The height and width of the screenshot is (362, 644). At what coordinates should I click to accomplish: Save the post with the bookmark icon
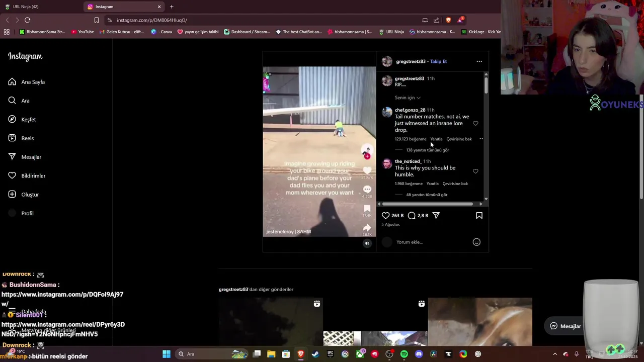(479, 216)
